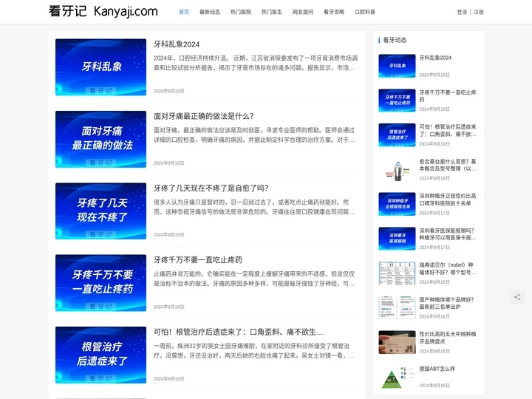Image resolution: width=532 pixels, height=399 pixels.
Task: Open main article title 牙科乱象2024
Action: pos(177,44)
